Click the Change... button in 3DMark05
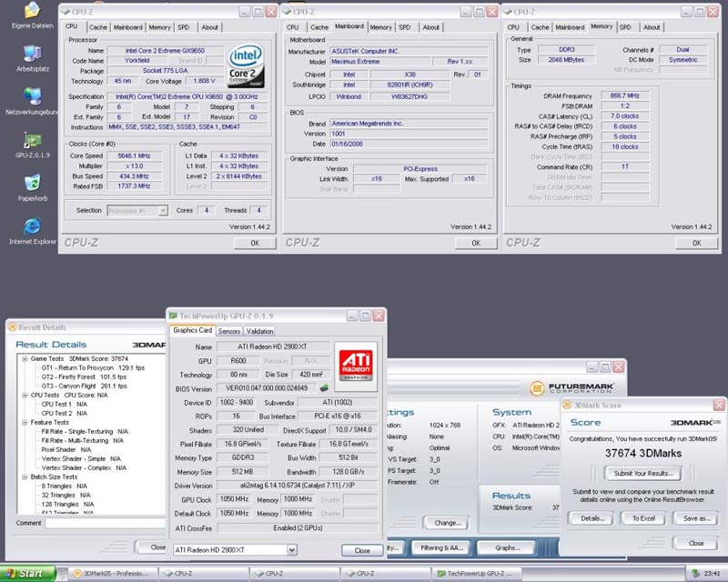This screenshot has height=582, width=728. [448, 523]
